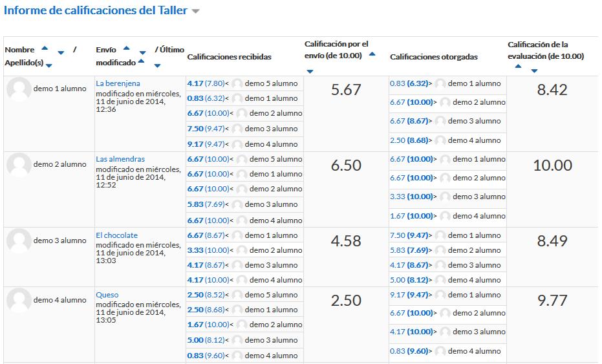602x364 pixels.
Task: Open received grade 3.33 (10.00) in El chocolate row
Action: pos(208,250)
